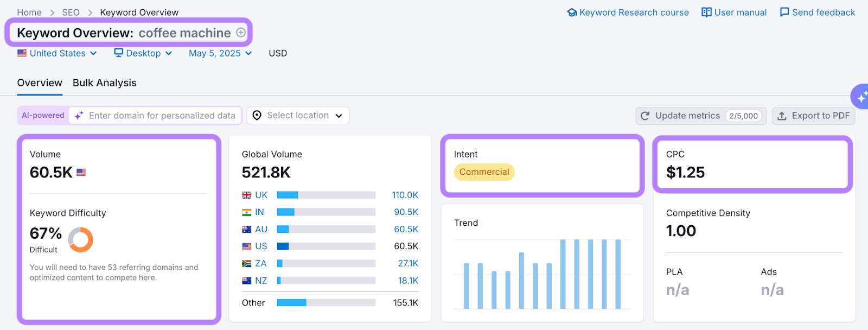Click the Send feedback chat icon

coord(784,12)
